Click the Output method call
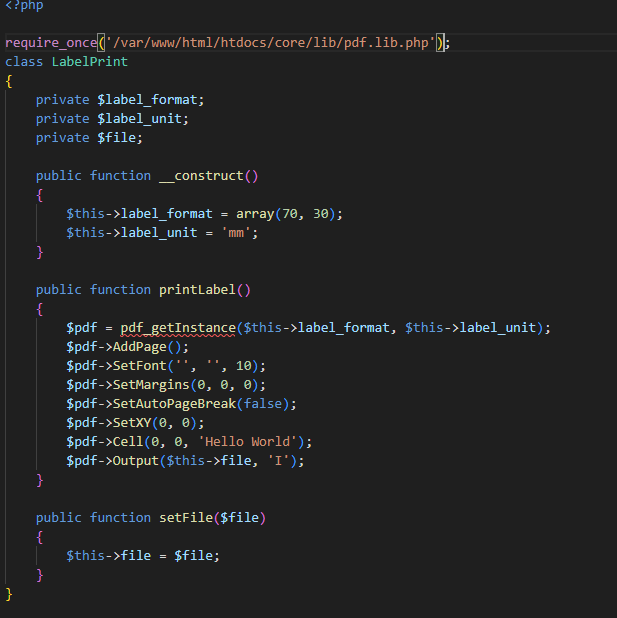 tap(136, 460)
